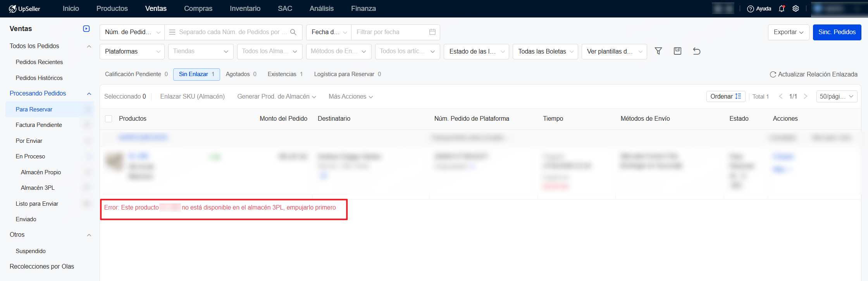Click Actualizar Relación Enlazada link
Screen dimensions: 868x281
click(x=813, y=74)
